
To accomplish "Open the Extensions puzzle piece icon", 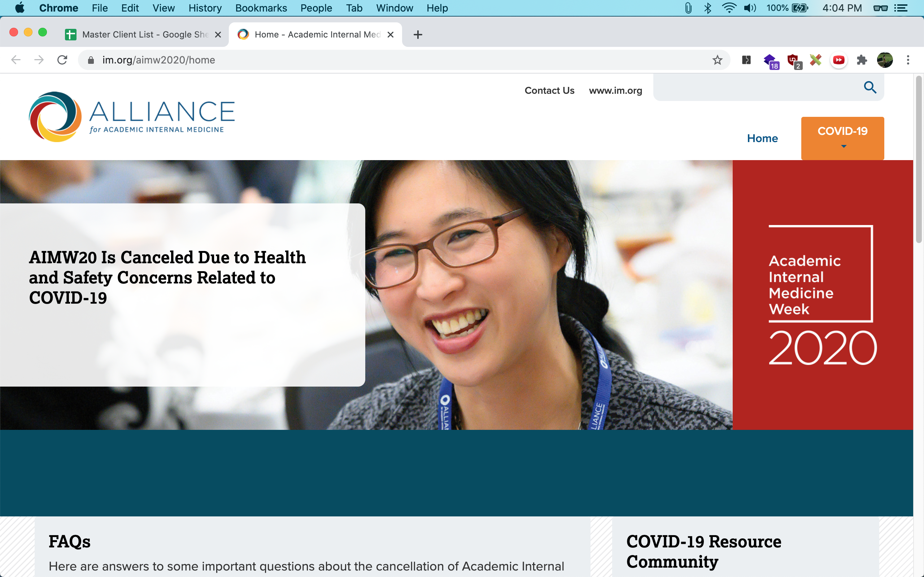I will point(862,60).
